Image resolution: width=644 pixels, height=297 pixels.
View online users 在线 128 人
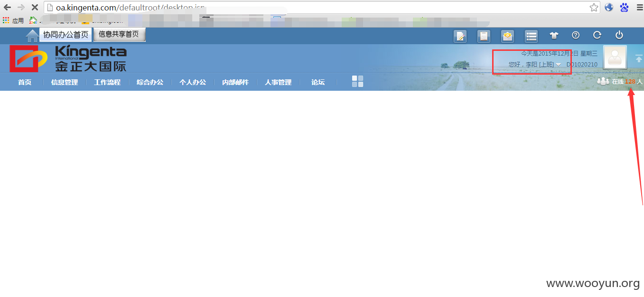(627, 82)
